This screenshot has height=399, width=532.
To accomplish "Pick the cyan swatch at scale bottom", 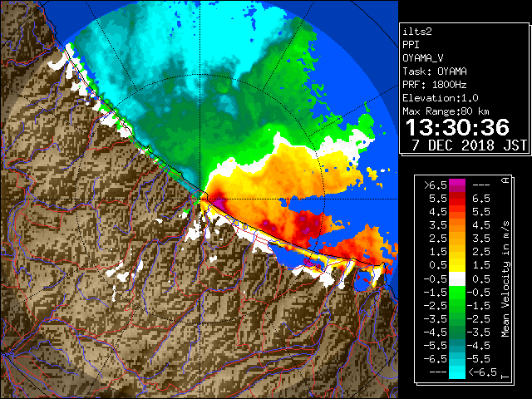I will tap(457, 372).
